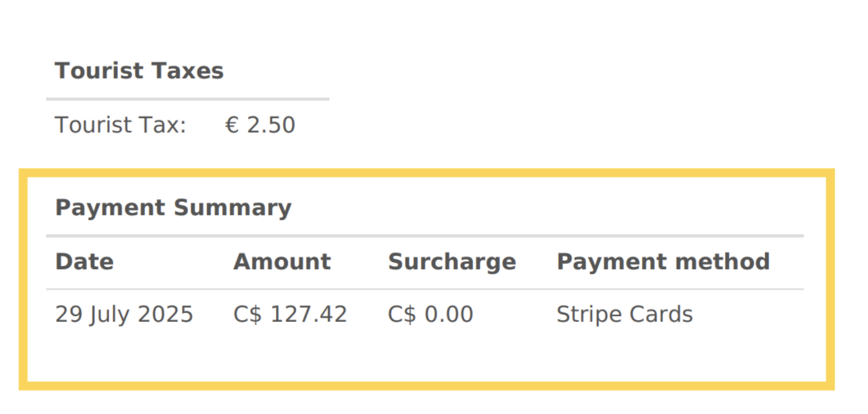Select the 29 July 2025 date cell
868x414 pixels.
click(x=124, y=315)
